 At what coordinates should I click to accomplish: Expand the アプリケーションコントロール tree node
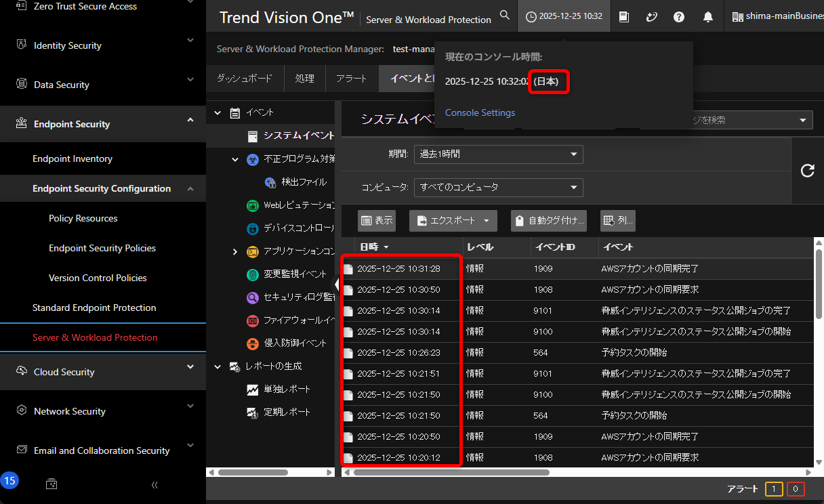point(234,251)
